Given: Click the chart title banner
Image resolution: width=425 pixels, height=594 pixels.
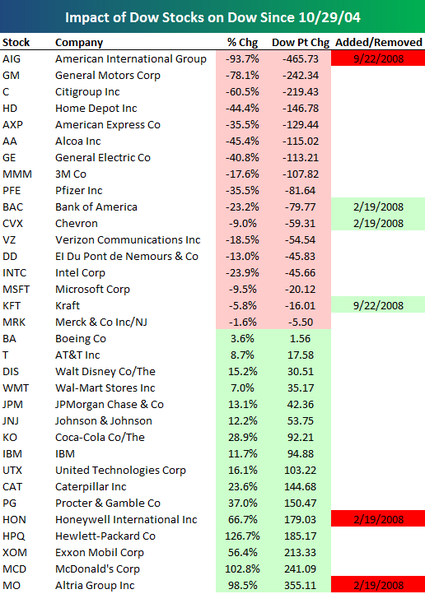Looking at the screenshot, I should point(212,17).
